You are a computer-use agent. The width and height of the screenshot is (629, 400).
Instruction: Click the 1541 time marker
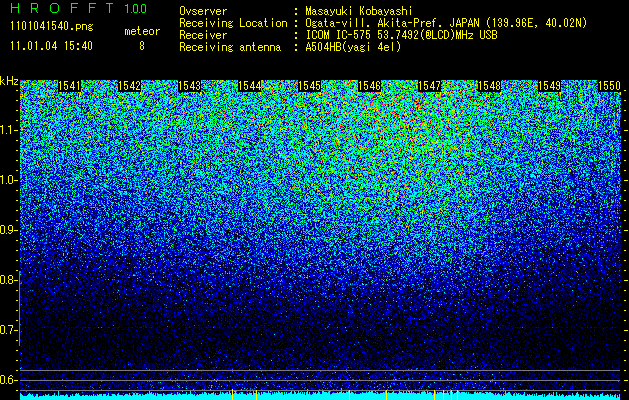coord(69,86)
